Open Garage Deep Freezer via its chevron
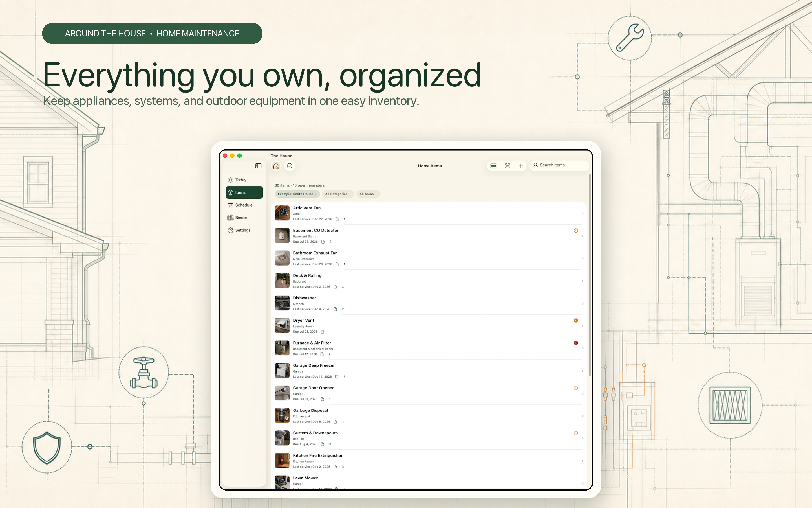The width and height of the screenshot is (812, 508). (x=582, y=371)
